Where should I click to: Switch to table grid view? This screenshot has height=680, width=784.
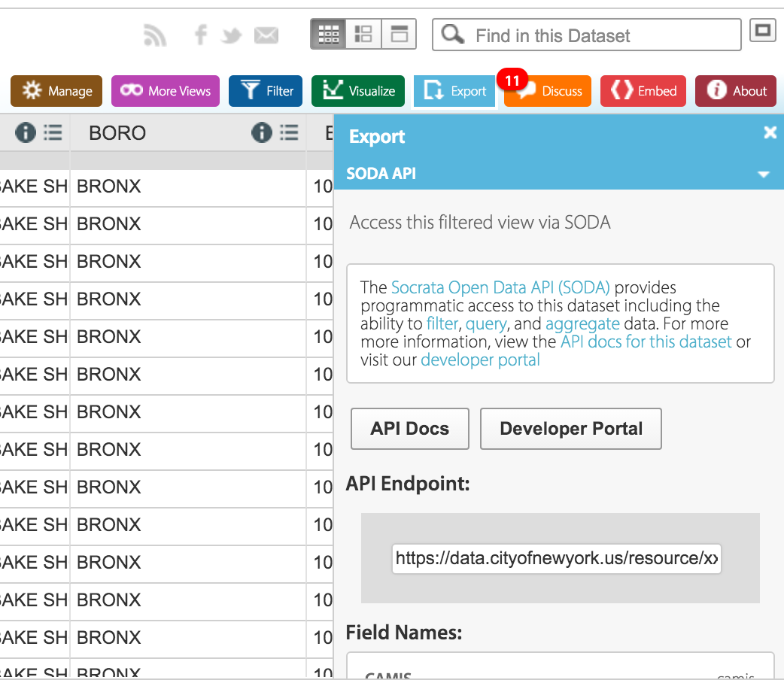pos(329,35)
